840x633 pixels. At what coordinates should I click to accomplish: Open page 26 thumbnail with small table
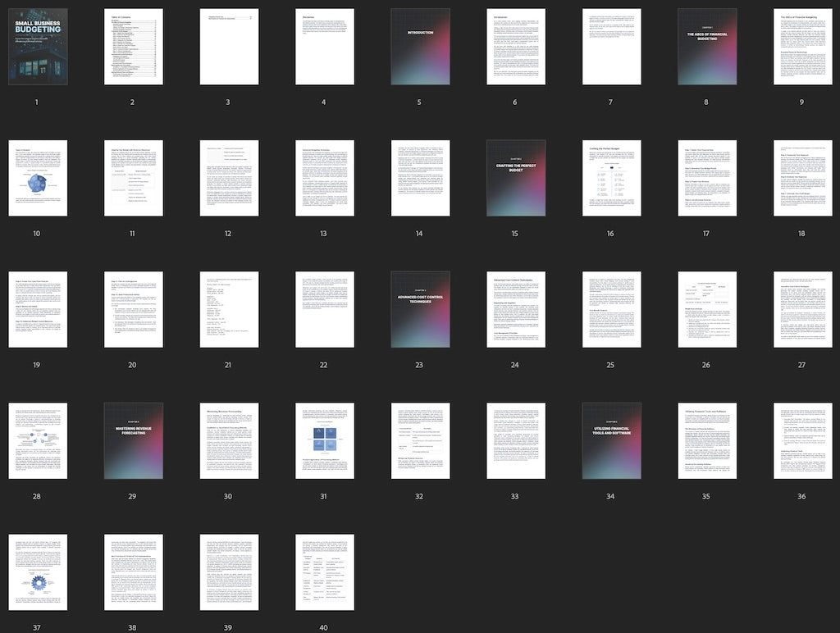707,309
